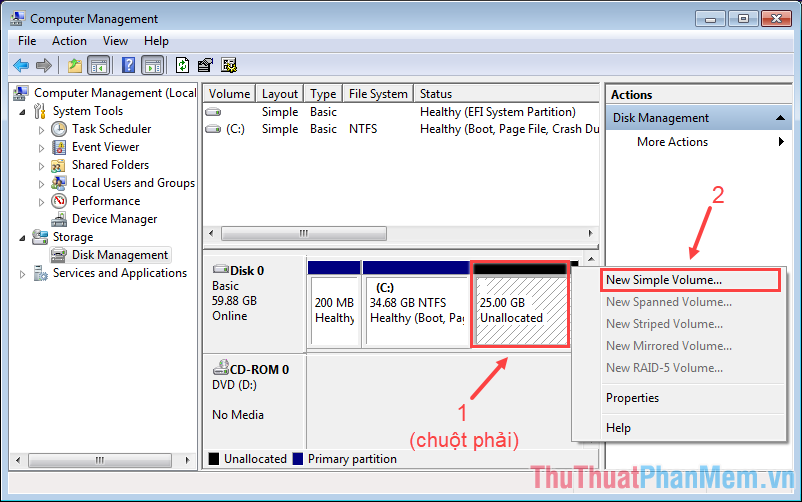
Task: Toggle Show/Hide Console Tree toolbar icon
Action: coord(99,66)
